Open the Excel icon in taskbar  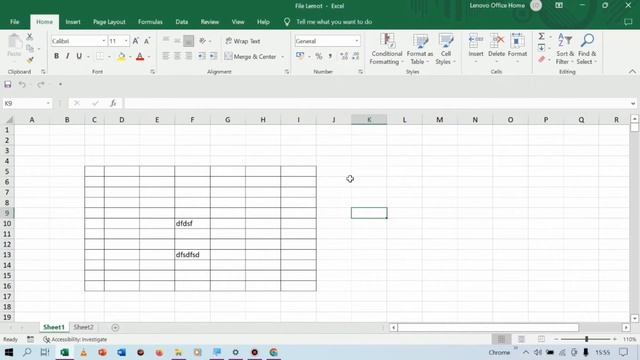64,352
